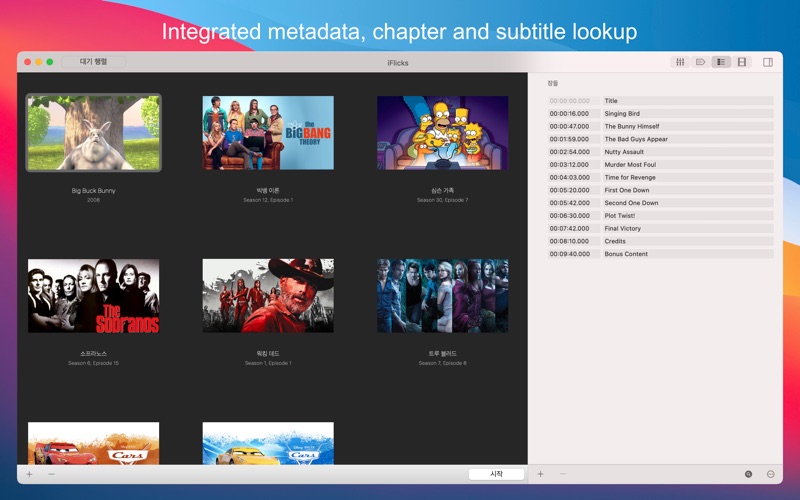Click the 00:02:54.000 timestamp field
This screenshot has width=800, height=500.
pyautogui.click(x=574, y=152)
